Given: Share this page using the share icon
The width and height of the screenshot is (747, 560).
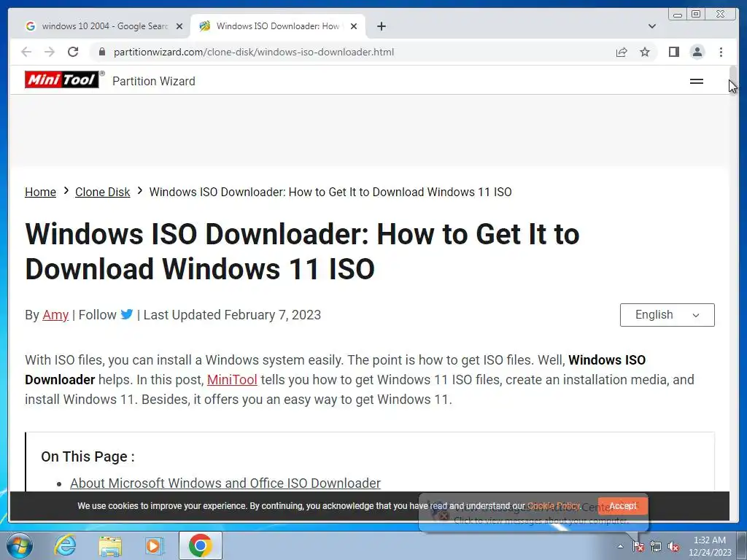Looking at the screenshot, I should tap(622, 52).
